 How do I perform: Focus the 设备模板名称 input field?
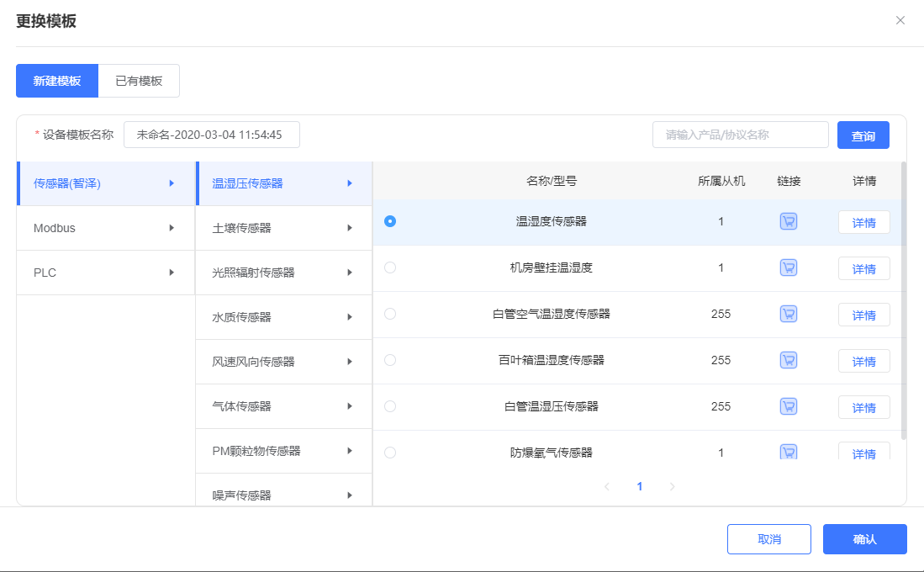click(x=211, y=135)
